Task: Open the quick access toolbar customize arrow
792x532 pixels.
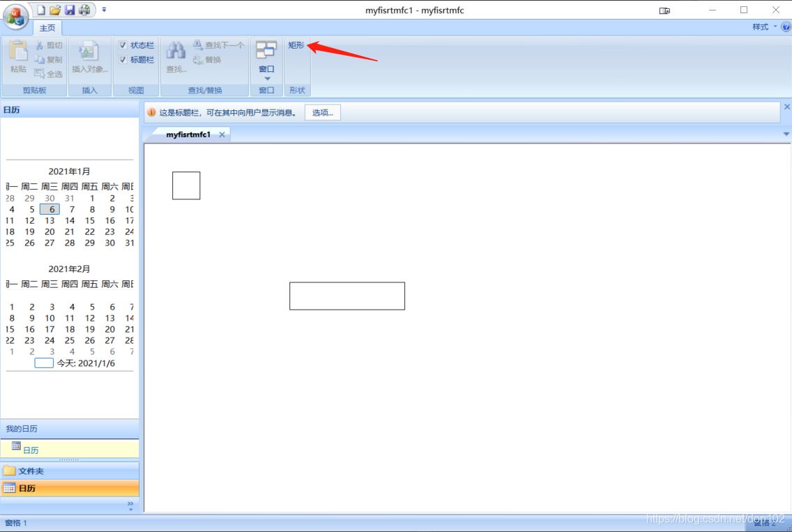Action: 104,10
